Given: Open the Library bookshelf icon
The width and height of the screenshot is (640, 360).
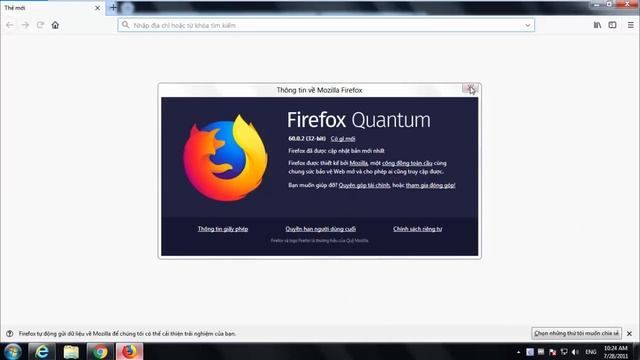Looking at the screenshot, I should pos(597,25).
